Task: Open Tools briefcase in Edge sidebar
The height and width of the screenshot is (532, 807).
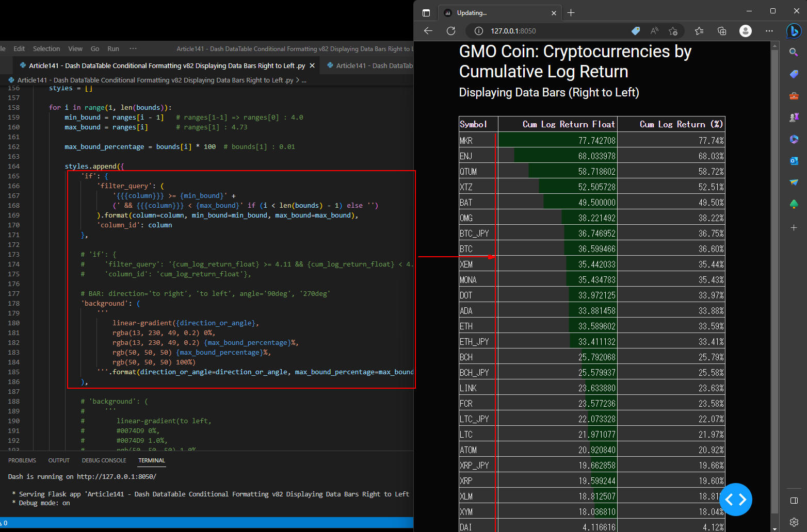Action: point(794,96)
